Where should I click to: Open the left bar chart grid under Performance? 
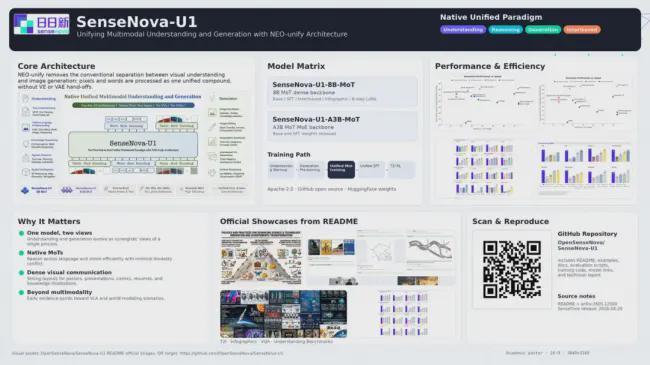[x=484, y=168]
